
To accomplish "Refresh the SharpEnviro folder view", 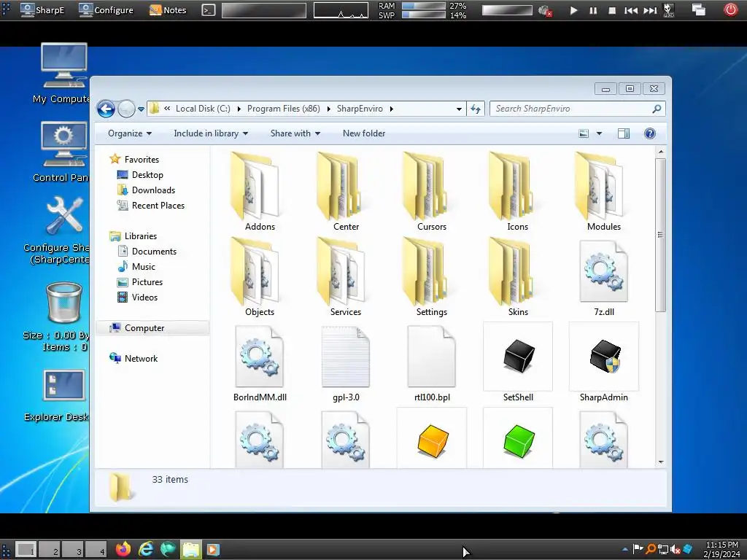I will click(476, 109).
